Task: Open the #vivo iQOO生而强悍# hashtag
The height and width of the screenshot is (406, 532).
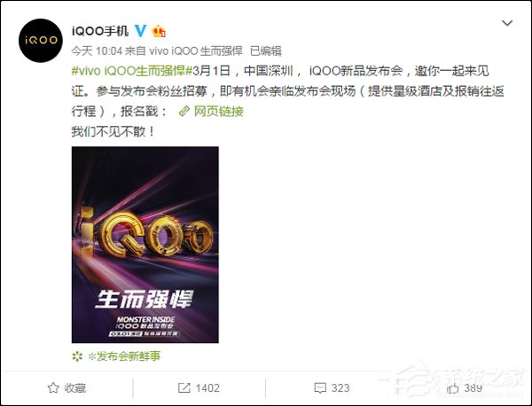Action: (x=132, y=71)
